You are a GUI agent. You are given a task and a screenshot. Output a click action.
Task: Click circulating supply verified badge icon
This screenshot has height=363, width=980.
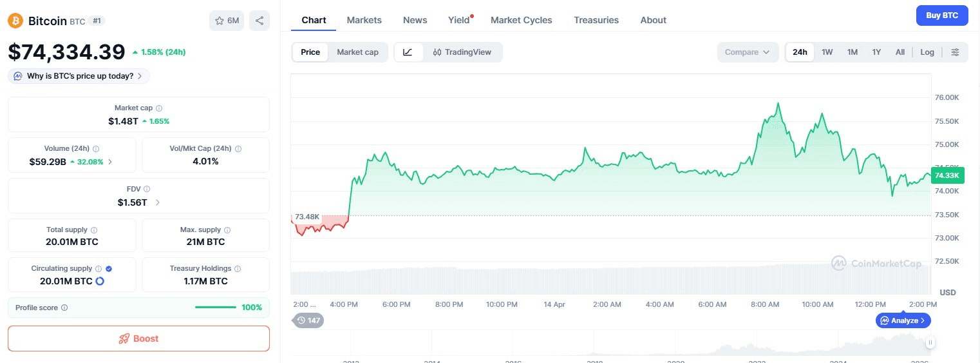click(x=109, y=269)
